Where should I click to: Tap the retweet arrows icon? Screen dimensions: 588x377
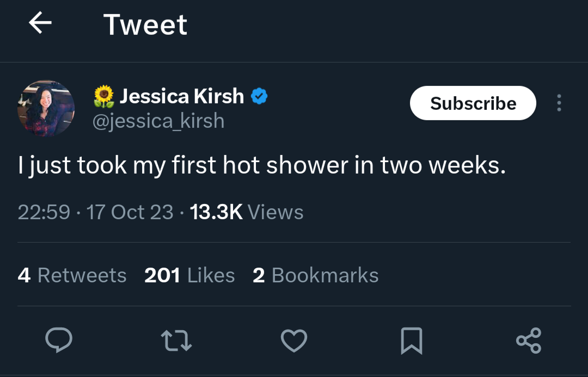coord(176,340)
